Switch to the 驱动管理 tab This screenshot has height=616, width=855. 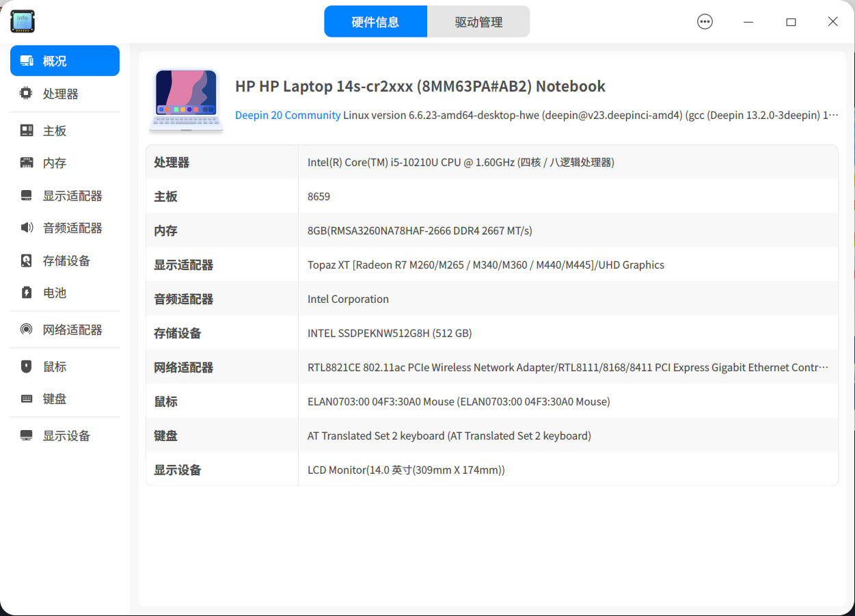(x=478, y=22)
